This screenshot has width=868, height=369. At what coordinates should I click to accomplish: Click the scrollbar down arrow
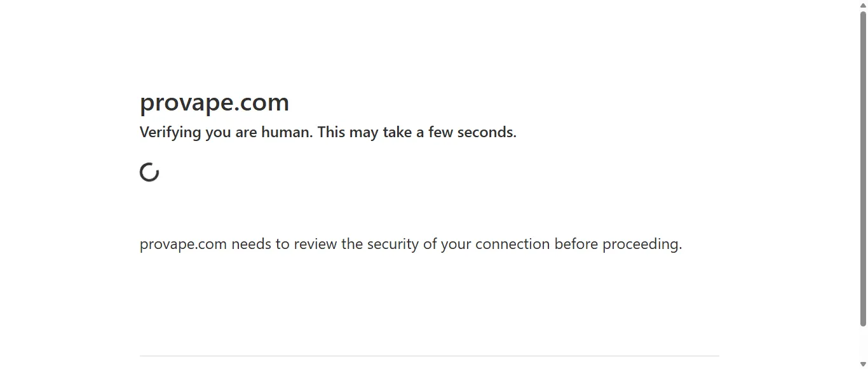point(863,364)
